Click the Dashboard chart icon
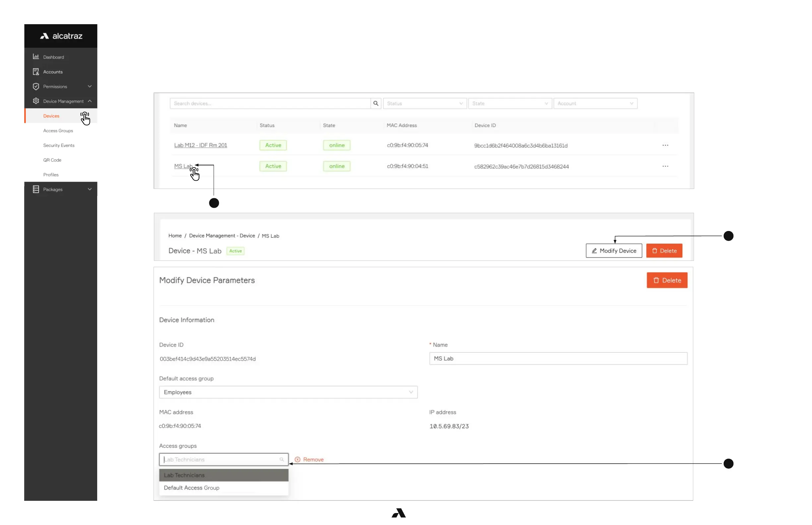The height and width of the screenshot is (525, 812). coord(36,57)
